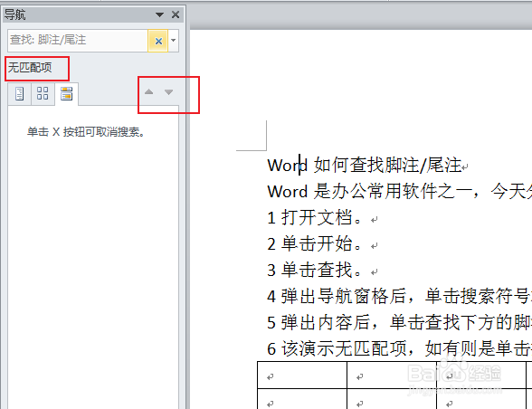
Task: Click first cell of table's top row
Action: pos(302,375)
